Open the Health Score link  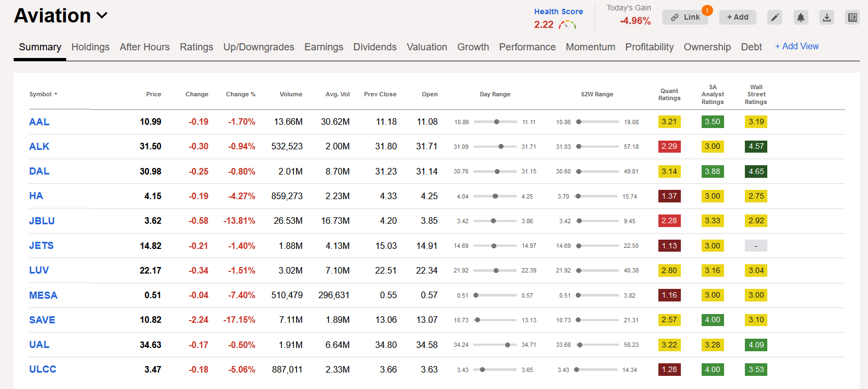pos(559,11)
